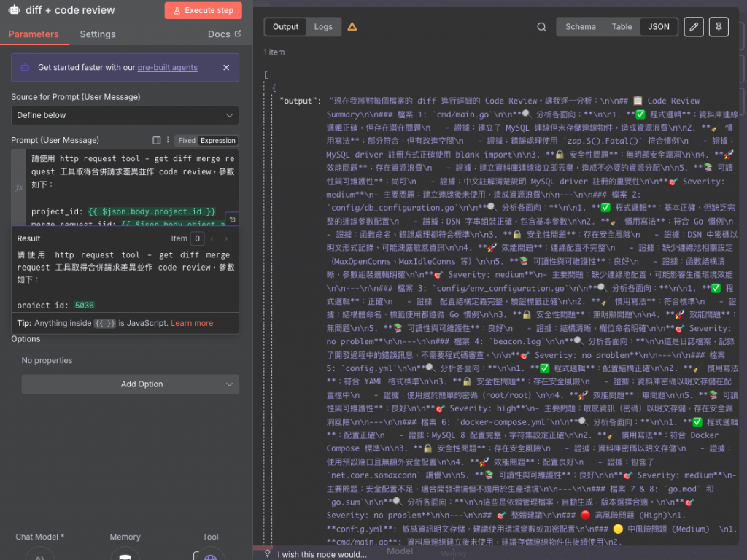
Task: Go to next result item arrow
Action: (x=226, y=238)
